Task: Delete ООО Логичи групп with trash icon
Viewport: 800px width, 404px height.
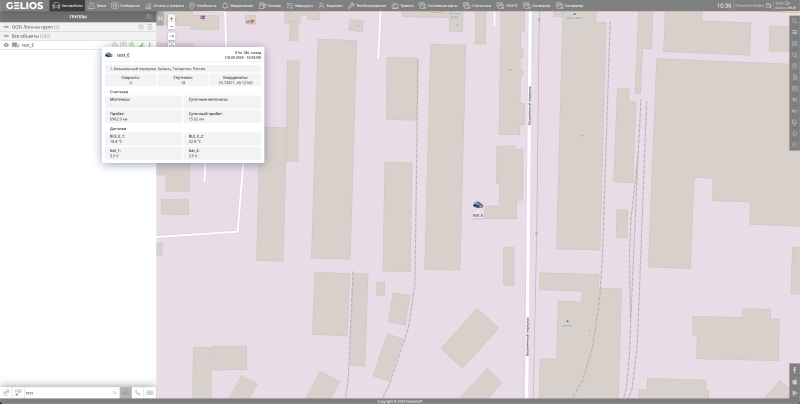Action: tap(150, 27)
